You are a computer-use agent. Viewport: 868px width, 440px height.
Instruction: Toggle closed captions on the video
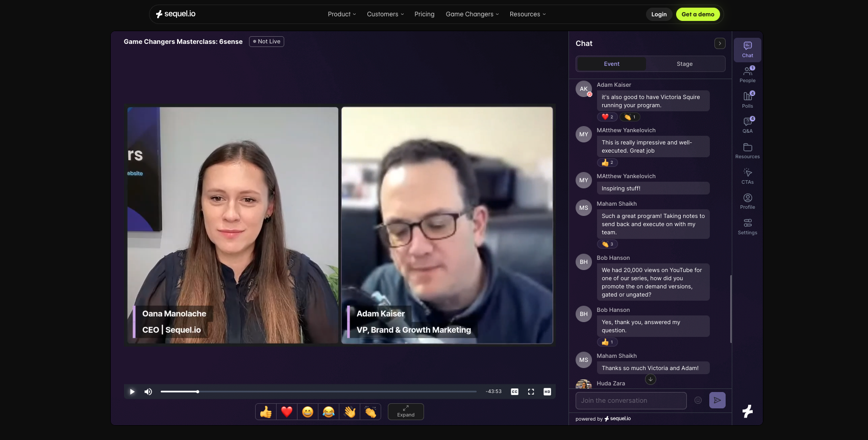coord(514,392)
